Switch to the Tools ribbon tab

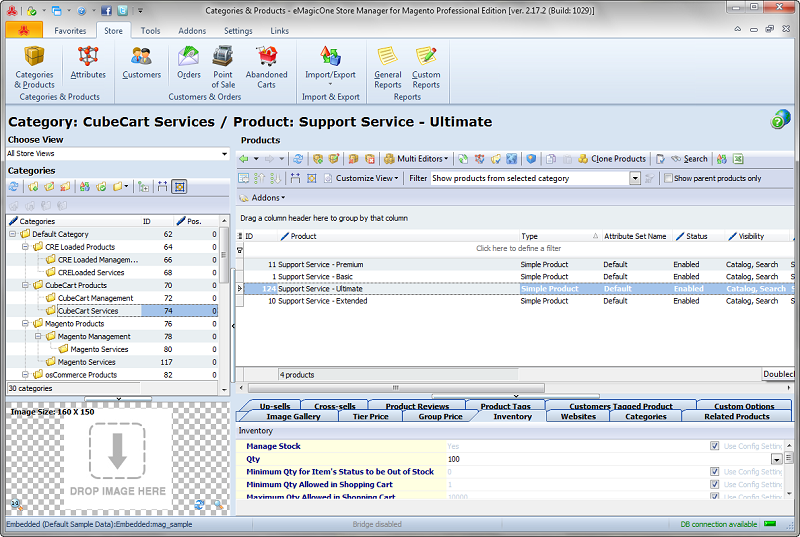pyautogui.click(x=151, y=31)
